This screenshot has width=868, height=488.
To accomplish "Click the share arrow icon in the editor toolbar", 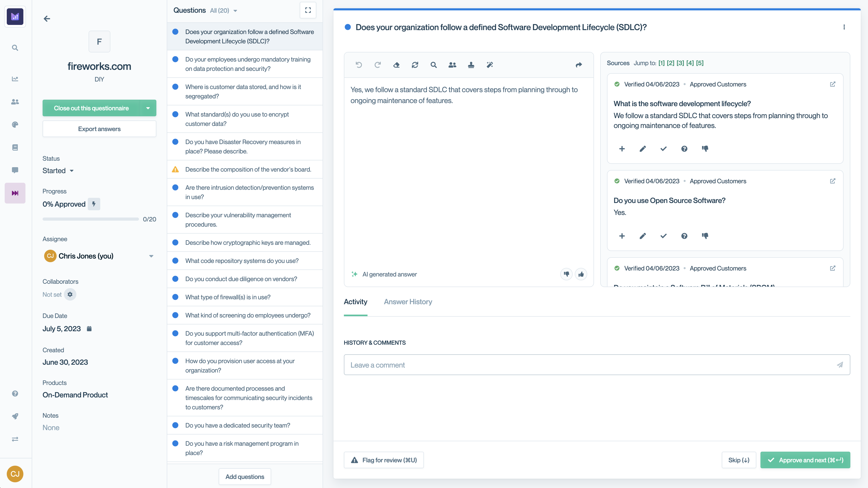I will (x=579, y=65).
